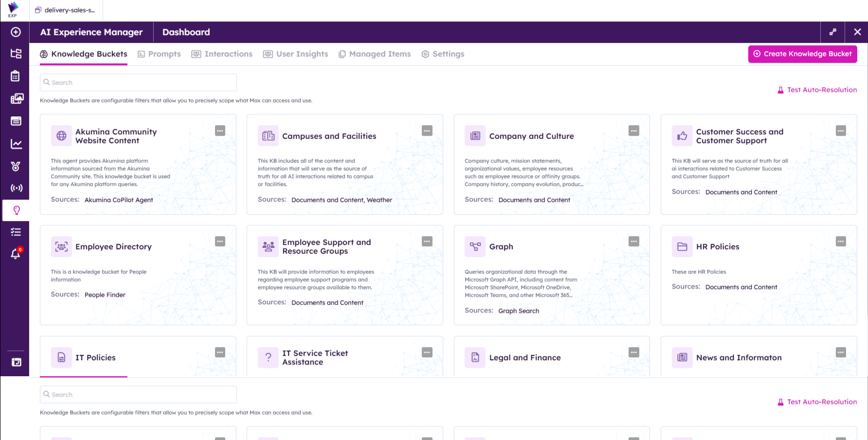This screenshot has width=868, height=440.
Task: Click the Dashboard header label
Action: click(186, 32)
